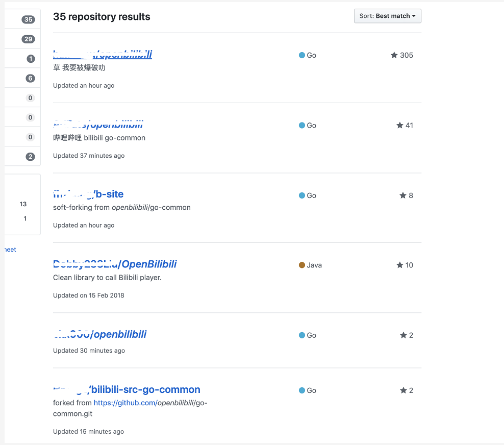Open the openbilibili repository with 305 stars
Image resolution: width=504 pixels, height=445 pixels.
[x=103, y=54]
